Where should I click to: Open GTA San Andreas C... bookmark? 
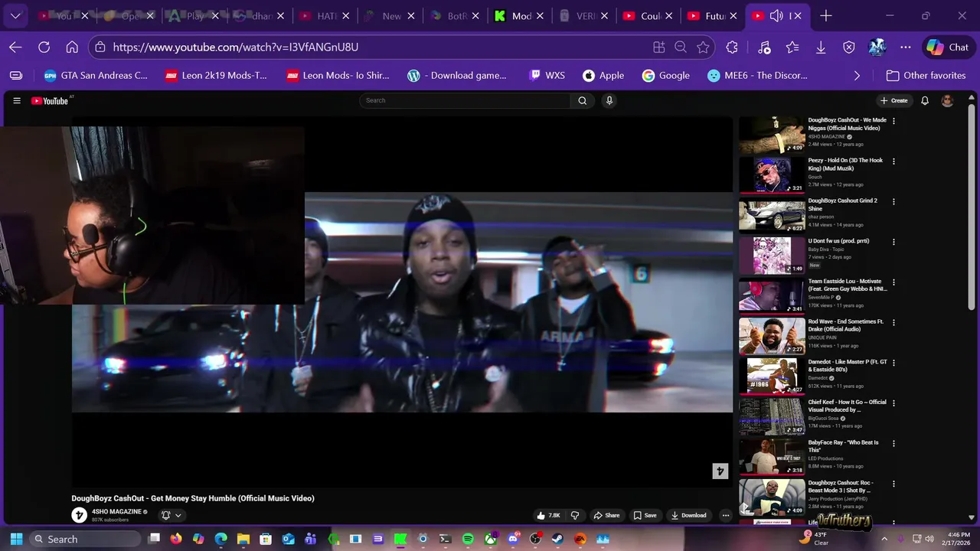(96, 76)
